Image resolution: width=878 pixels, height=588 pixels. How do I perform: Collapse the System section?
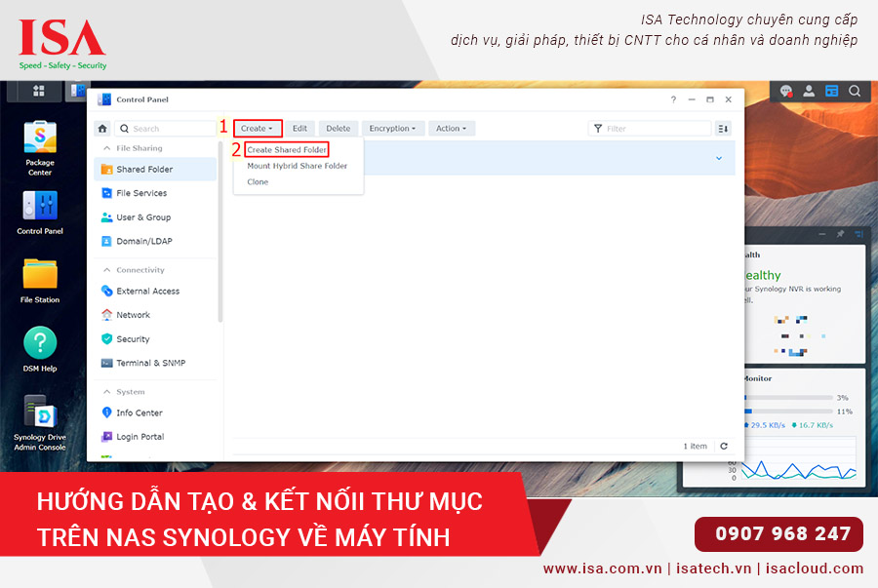coord(107,392)
